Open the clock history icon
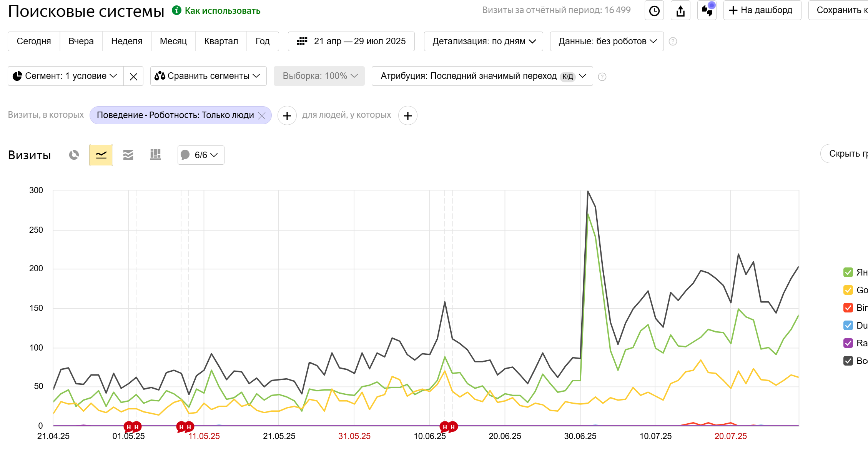 click(654, 10)
